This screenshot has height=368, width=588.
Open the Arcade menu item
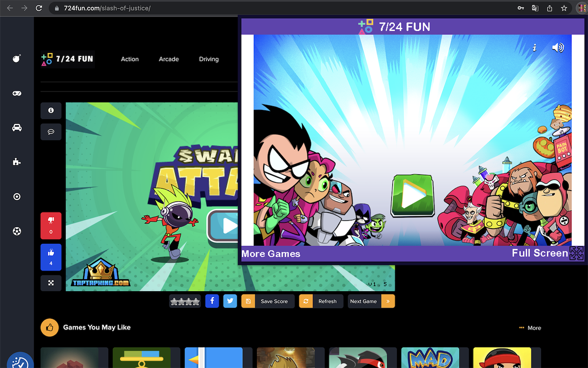[169, 59]
